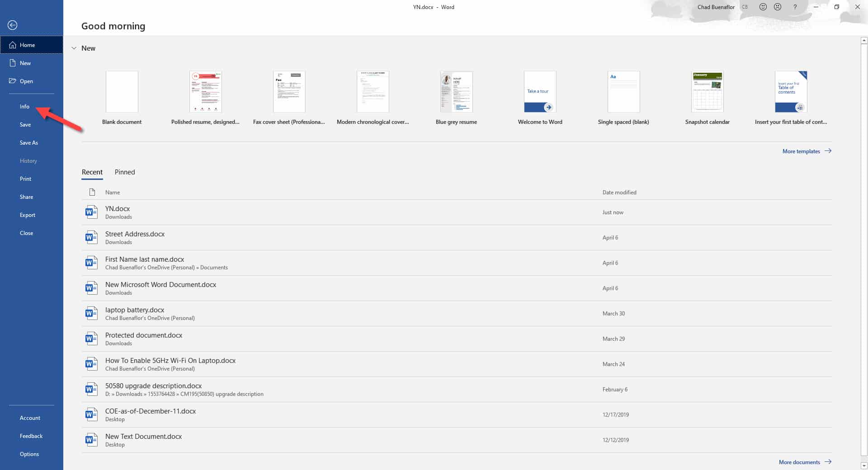Click Word icon beside 50580 upgrade description.docx
The height and width of the screenshot is (470, 868).
pos(91,389)
